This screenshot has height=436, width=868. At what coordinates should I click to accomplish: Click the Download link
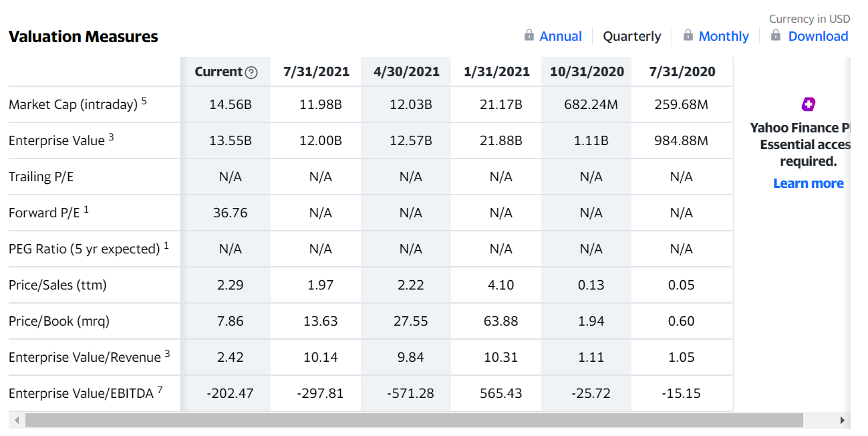point(818,36)
